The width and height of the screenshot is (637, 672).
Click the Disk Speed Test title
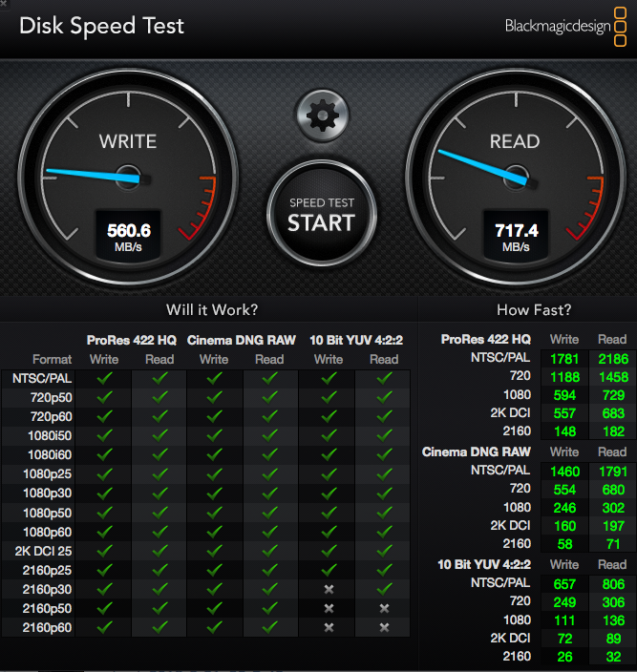point(101,26)
